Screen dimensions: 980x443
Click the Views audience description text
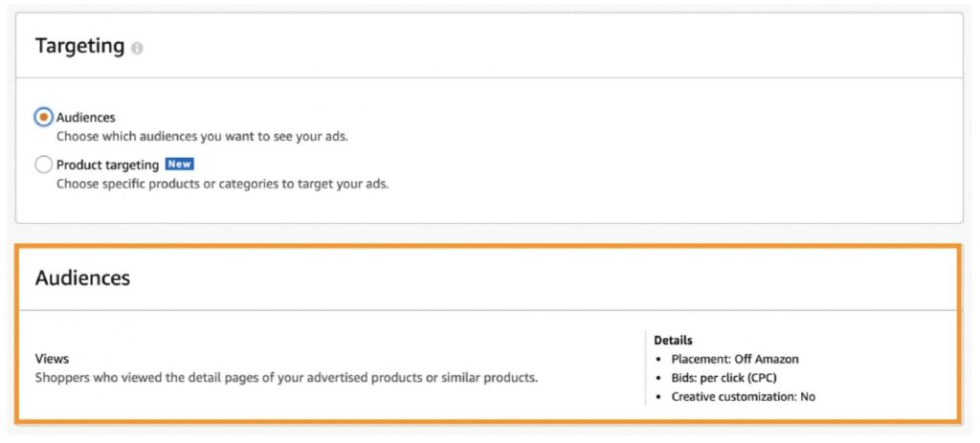click(x=286, y=378)
